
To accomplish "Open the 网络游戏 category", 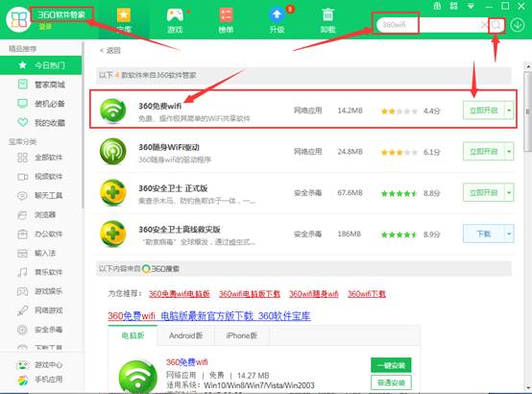I will point(40,310).
